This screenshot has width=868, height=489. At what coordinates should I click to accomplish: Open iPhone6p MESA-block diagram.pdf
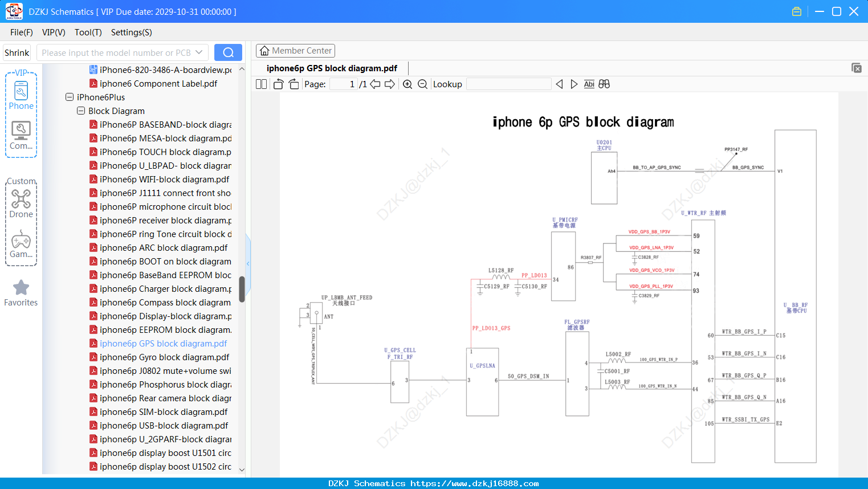click(x=165, y=138)
